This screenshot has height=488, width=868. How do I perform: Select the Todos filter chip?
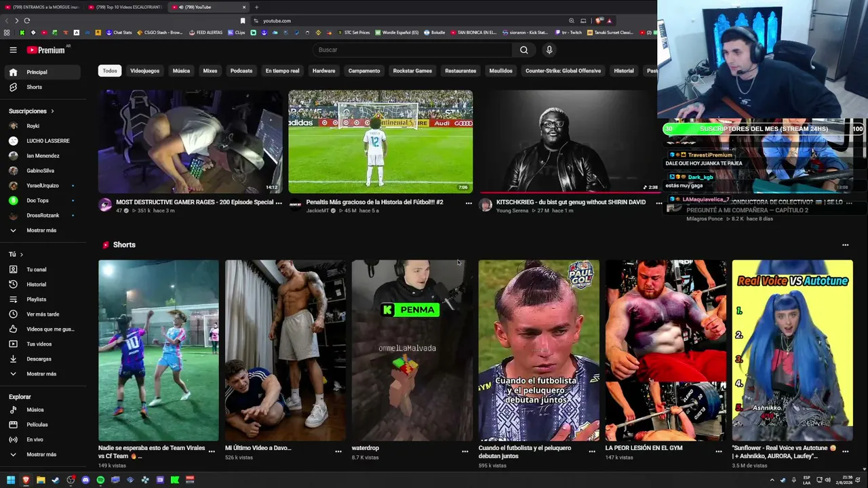[x=110, y=70]
